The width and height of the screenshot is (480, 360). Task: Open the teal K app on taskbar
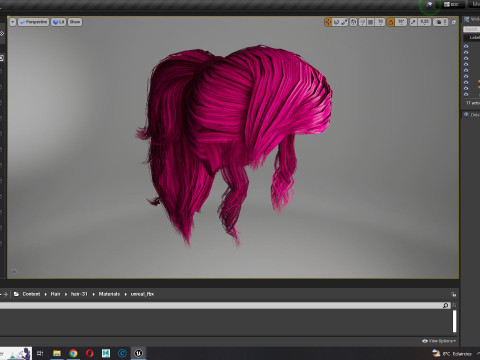[x=106, y=353]
